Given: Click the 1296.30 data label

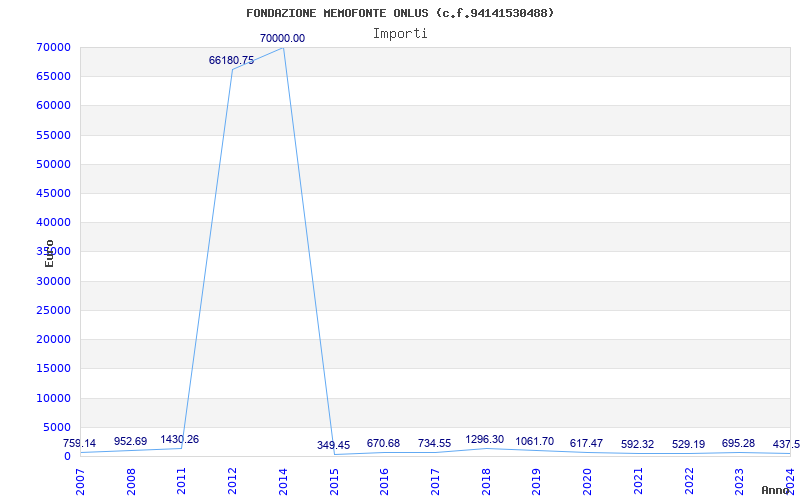Looking at the screenshot, I should coord(485,439).
